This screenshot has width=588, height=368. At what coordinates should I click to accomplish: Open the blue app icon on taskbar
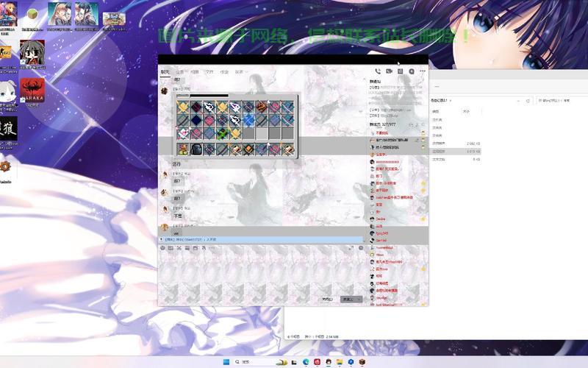click(351, 362)
